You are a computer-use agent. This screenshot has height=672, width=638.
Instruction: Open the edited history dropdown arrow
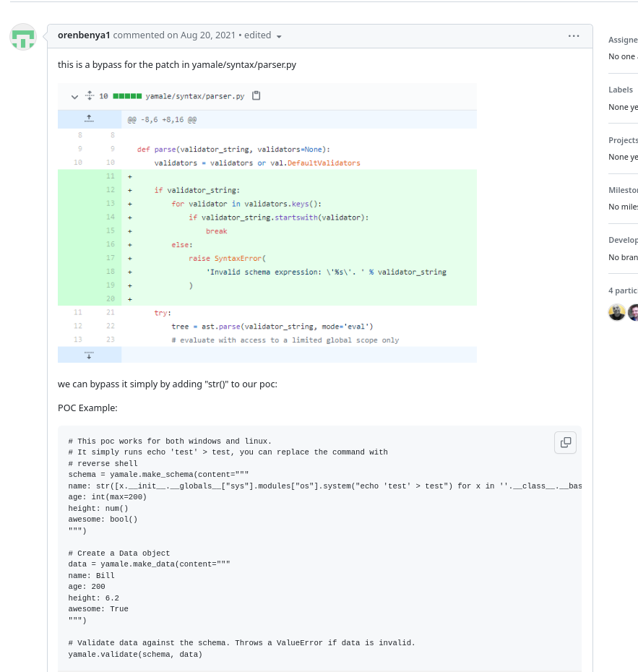tap(279, 36)
